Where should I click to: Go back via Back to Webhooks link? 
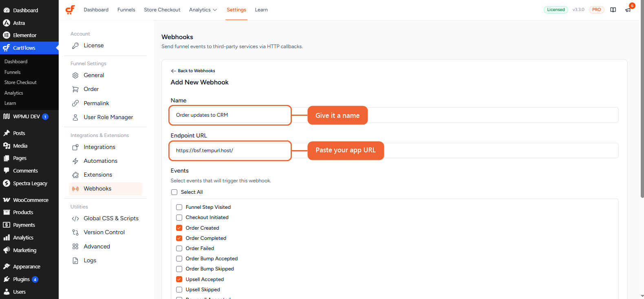pyautogui.click(x=196, y=71)
